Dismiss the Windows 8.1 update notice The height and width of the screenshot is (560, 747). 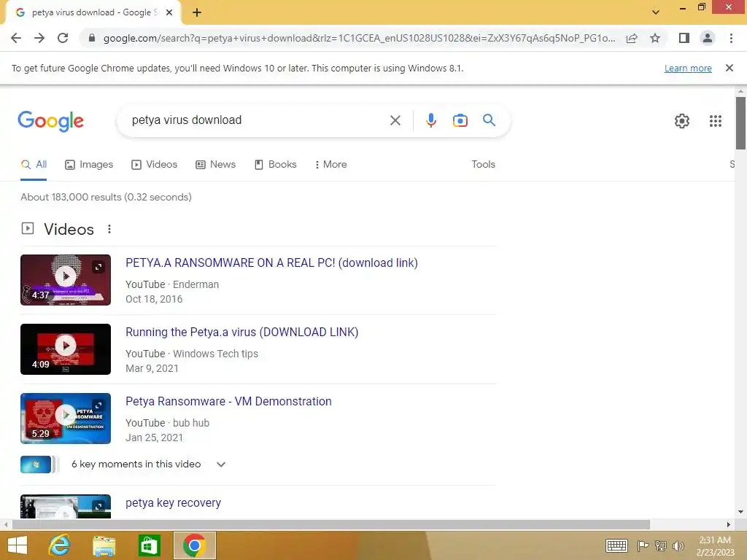click(x=729, y=68)
